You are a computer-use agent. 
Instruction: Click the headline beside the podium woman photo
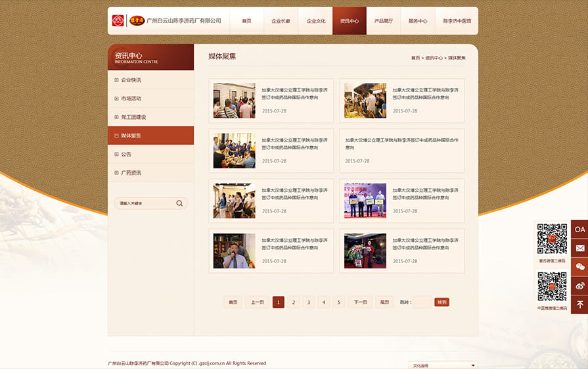(x=425, y=244)
